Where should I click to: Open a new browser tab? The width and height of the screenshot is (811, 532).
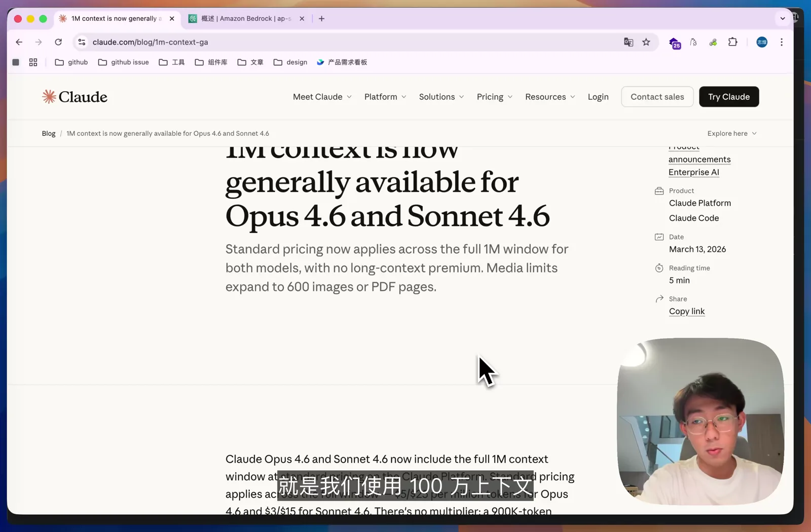(321, 19)
